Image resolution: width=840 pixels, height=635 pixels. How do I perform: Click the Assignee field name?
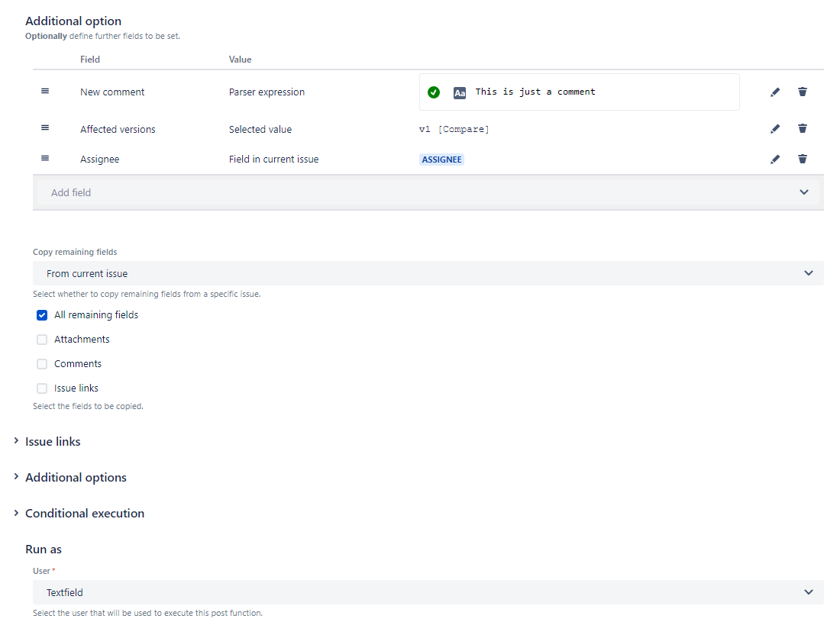pyautogui.click(x=99, y=159)
